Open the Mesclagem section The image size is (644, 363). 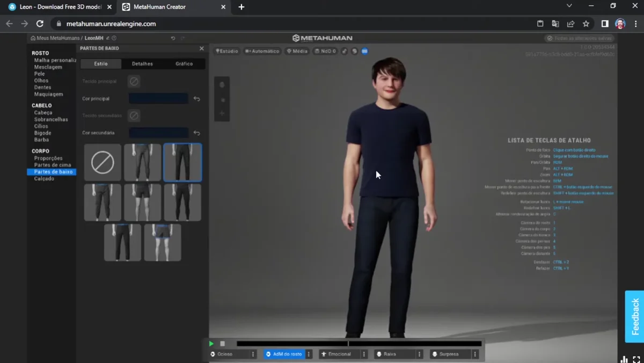click(48, 67)
